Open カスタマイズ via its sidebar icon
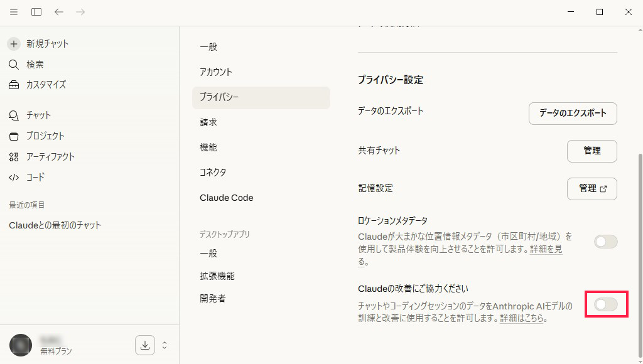 13,85
